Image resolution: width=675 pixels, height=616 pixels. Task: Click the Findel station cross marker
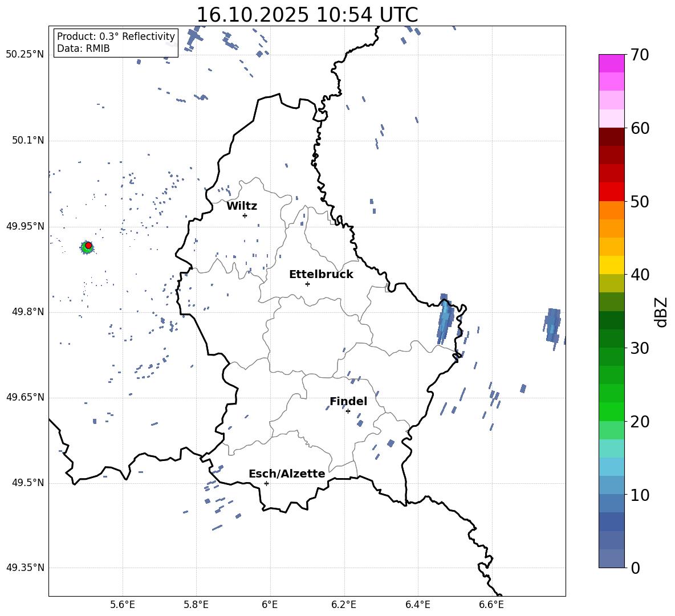coord(348,411)
